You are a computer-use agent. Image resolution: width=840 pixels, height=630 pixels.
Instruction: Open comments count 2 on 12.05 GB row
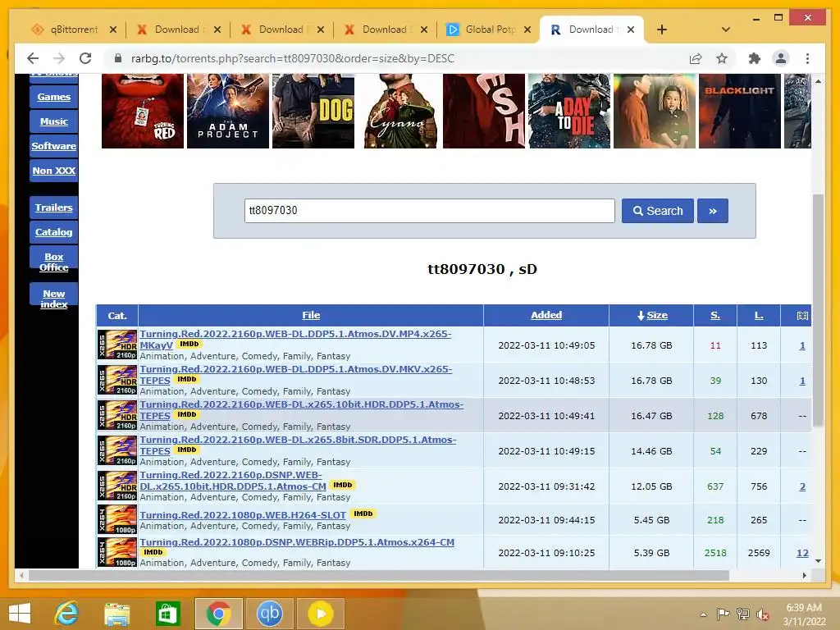802,486
